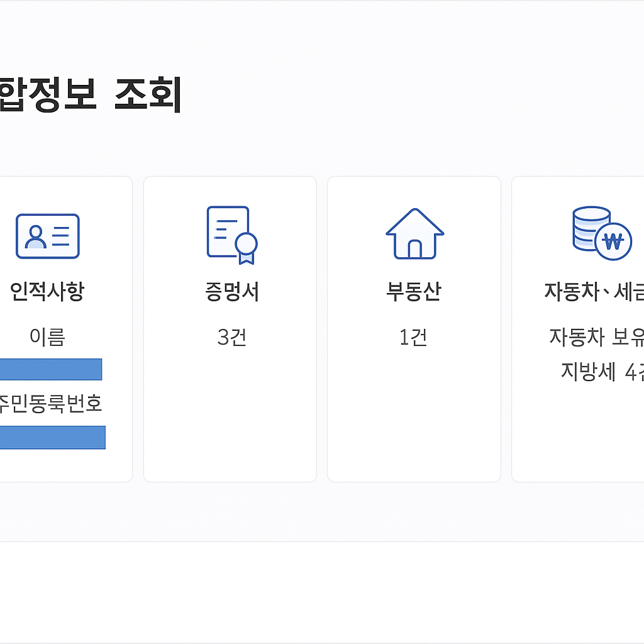Click the 1건 count under 부동산
Screen dimensions: 644x644
click(413, 336)
